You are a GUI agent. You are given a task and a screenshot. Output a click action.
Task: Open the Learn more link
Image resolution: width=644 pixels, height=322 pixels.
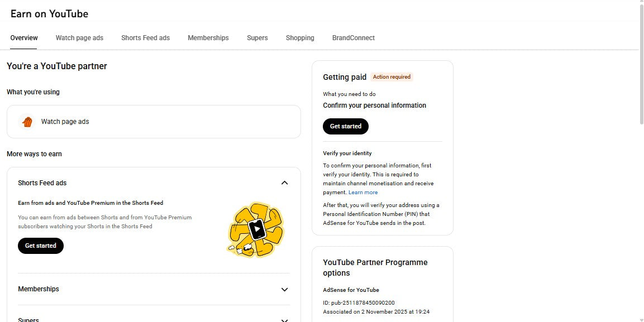pos(363,192)
